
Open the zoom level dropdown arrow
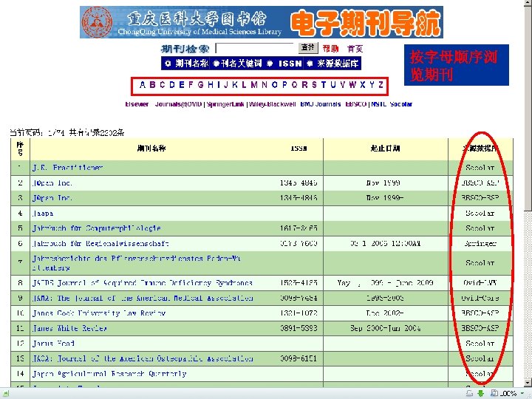click(x=523, y=393)
